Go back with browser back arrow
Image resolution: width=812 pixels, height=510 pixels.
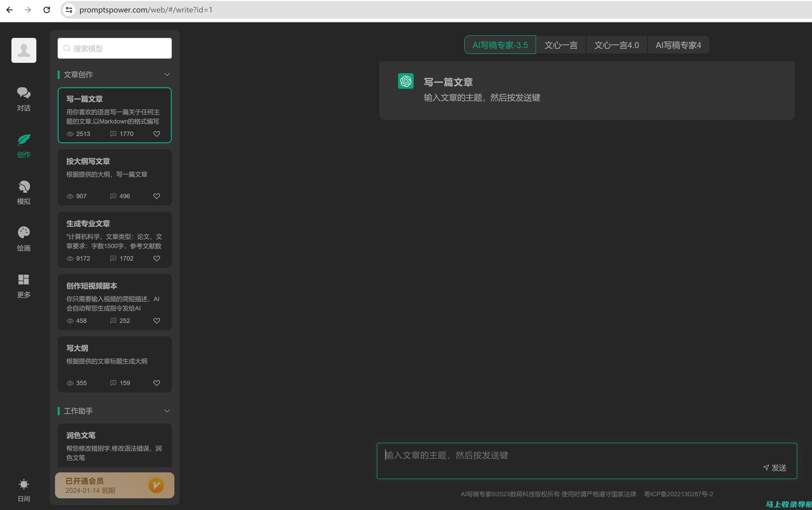pyautogui.click(x=9, y=10)
